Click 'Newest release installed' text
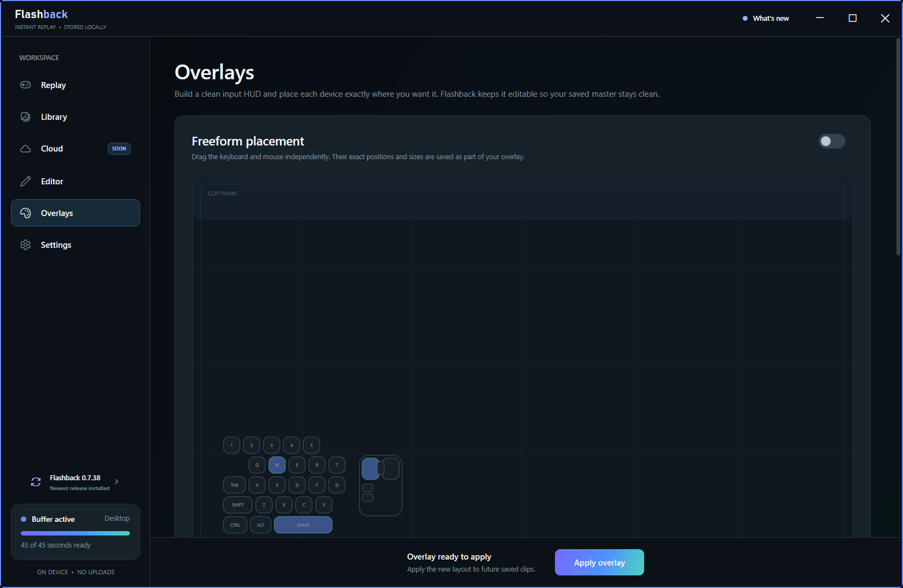Screen dimensions: 903x588 point(79,488)
